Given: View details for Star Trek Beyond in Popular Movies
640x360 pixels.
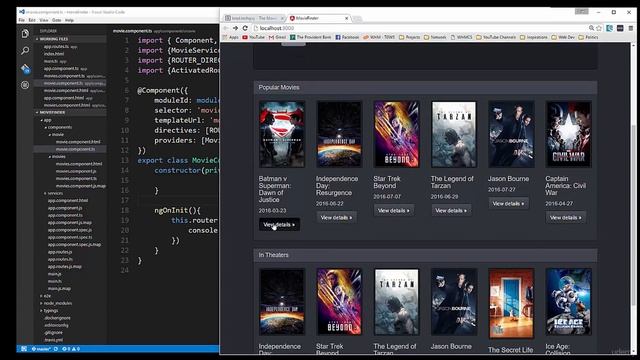Looking at the screenshot, I should [393, 211].
